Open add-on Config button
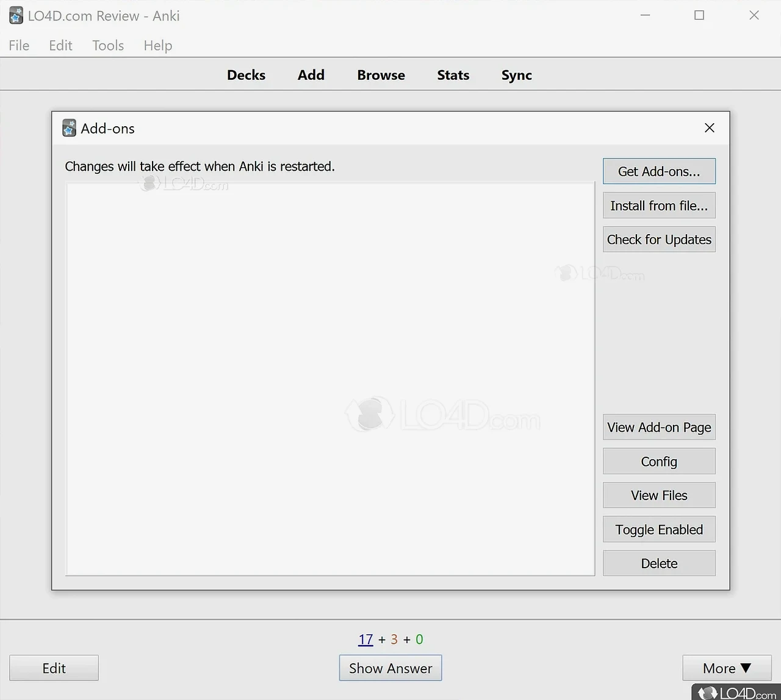 coord(659,462)
